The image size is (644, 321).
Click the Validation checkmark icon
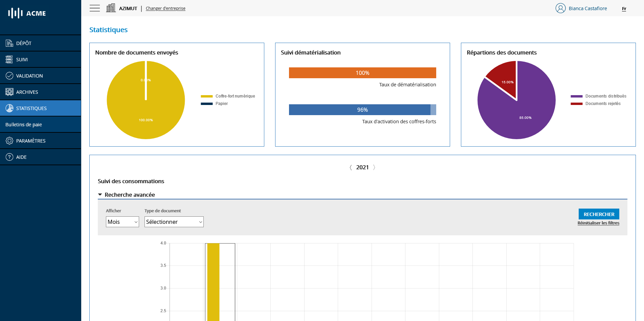pyautogui.click(x=9, y=76)
